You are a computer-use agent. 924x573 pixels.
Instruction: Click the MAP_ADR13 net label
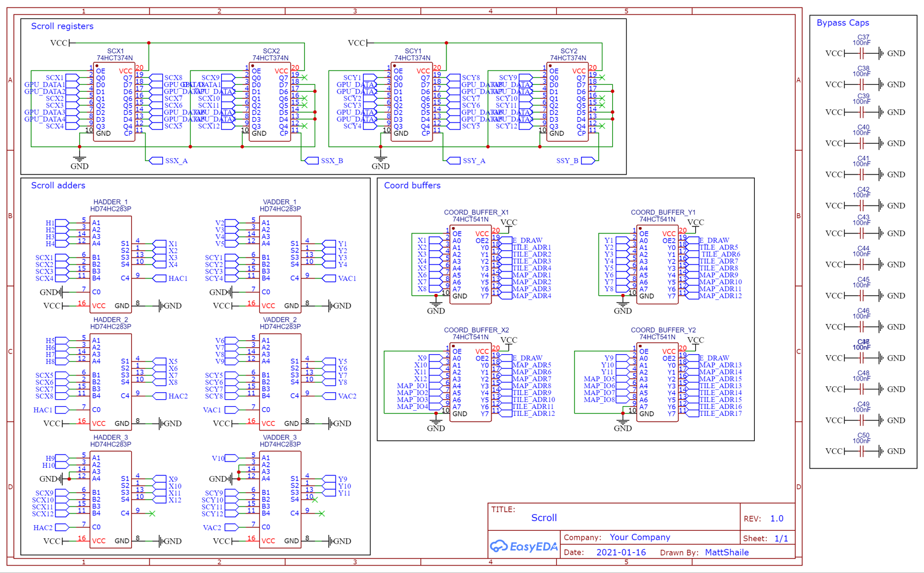click(721, 365)
